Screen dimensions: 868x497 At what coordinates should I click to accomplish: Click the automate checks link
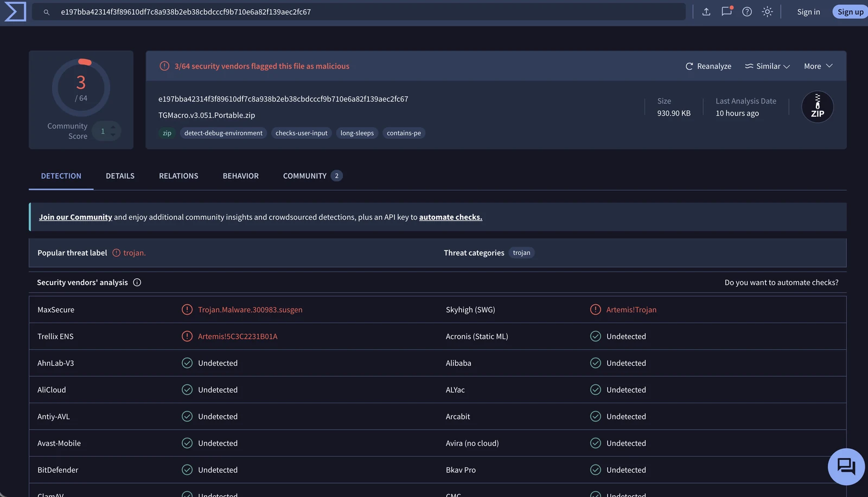point(450,217)
